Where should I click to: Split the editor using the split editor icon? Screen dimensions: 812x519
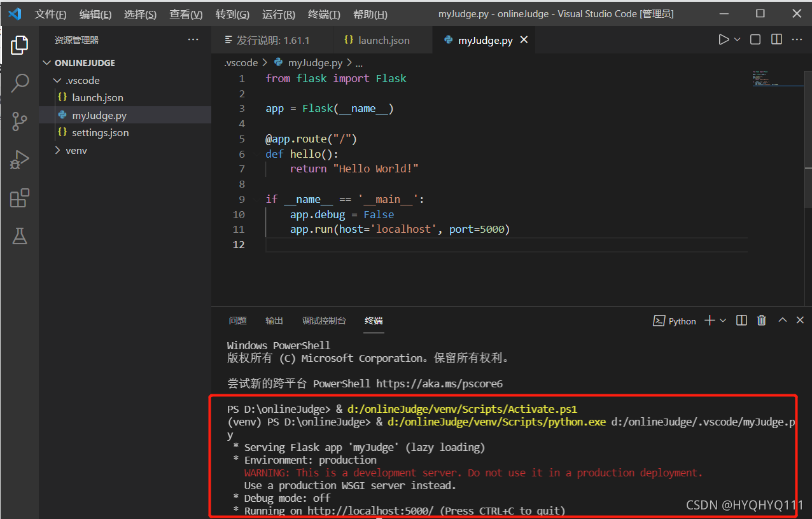point(776,39)
